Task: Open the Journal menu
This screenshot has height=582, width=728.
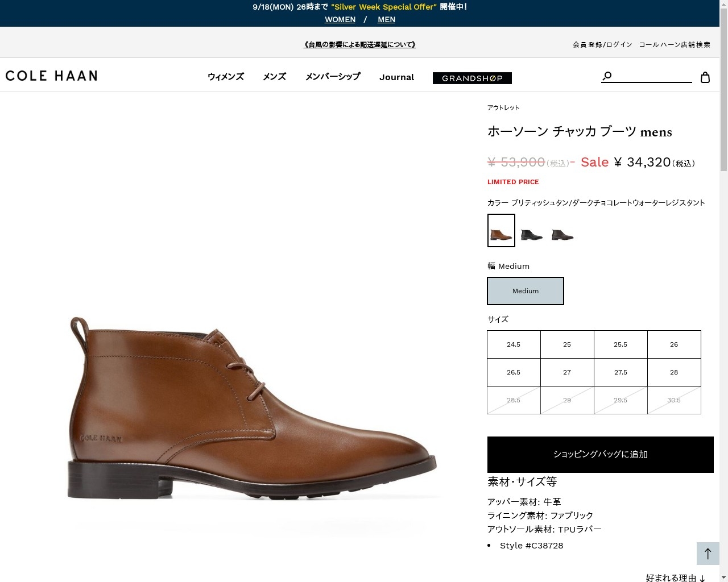Action: click(396, 77)
